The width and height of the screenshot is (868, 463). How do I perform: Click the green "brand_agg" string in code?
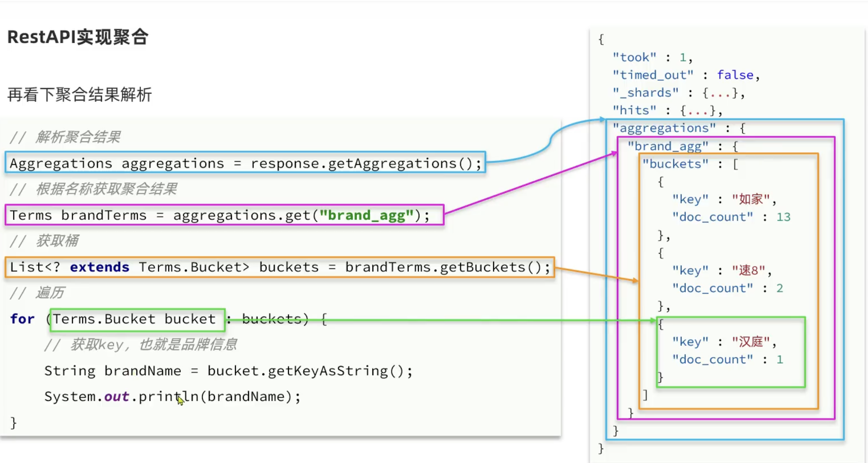click(366, 215)
